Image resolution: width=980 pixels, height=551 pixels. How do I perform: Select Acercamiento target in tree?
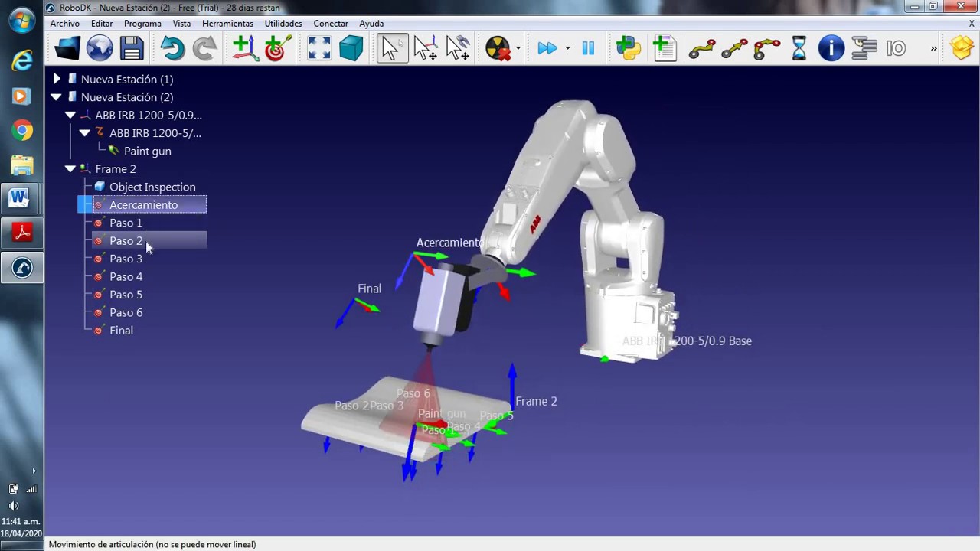click(143, 205)
